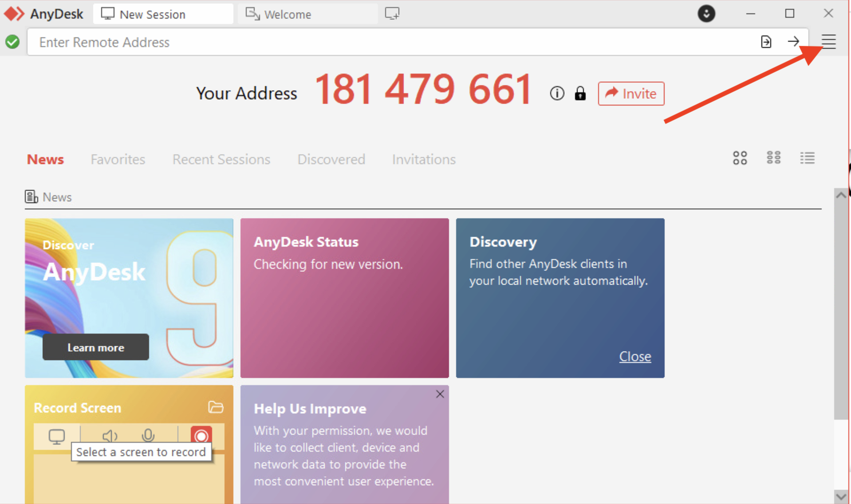Maximize the AnyDesk window
This screenshot has height=504, width=851.
[789, 14]
